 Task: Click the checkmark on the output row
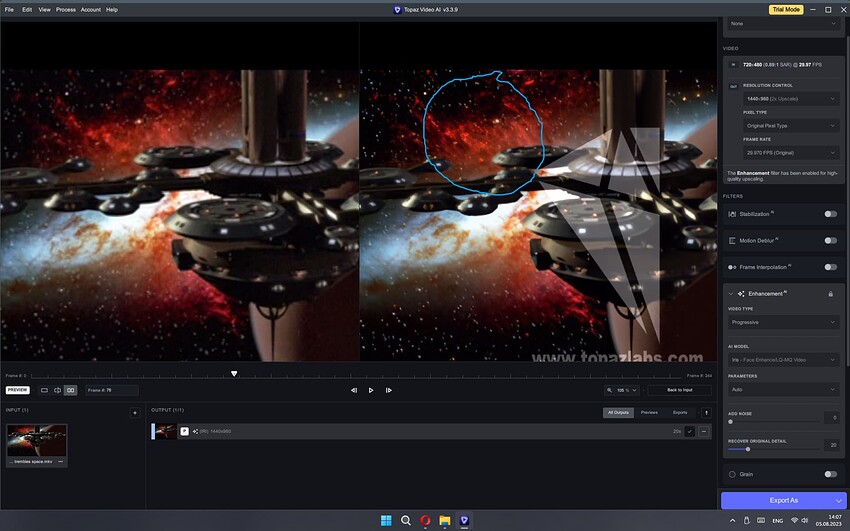[690, 431]
